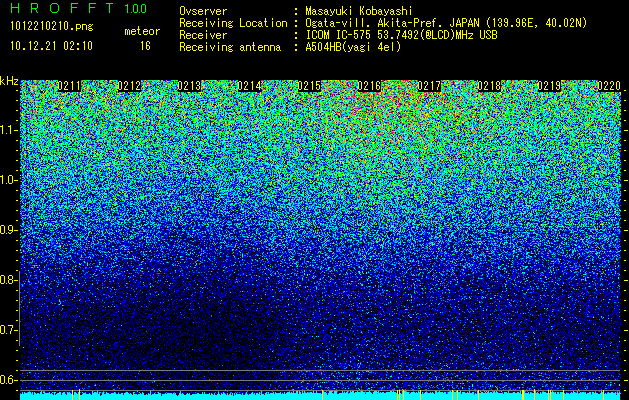Click the meteor count value 16

[x=145, y=46]
